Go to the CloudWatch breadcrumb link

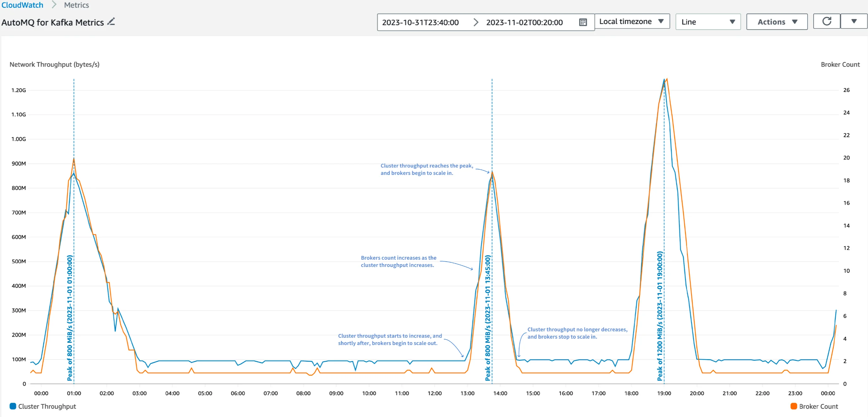coord(22,5)
